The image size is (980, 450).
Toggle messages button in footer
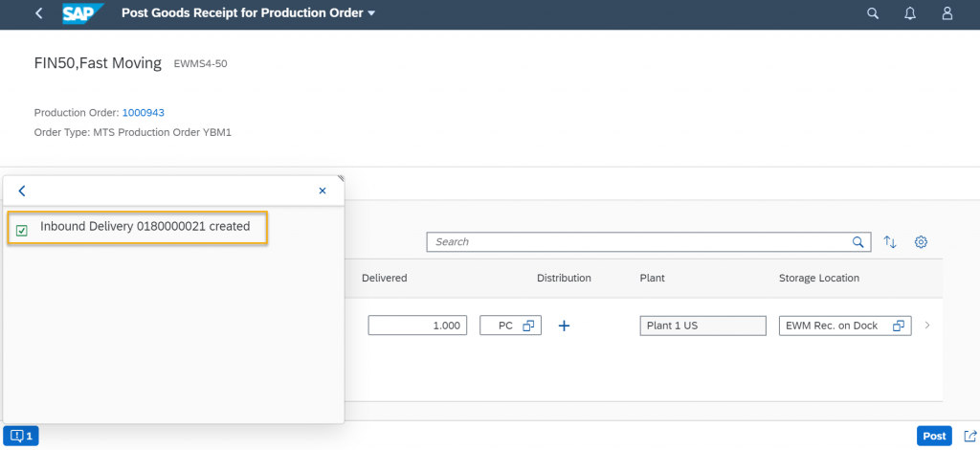click(x=21, y=436)
